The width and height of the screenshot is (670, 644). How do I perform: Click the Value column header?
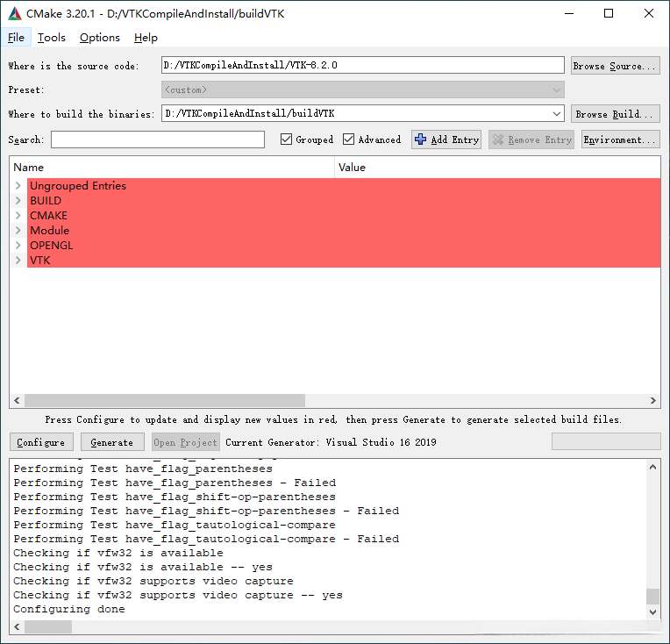498,168
